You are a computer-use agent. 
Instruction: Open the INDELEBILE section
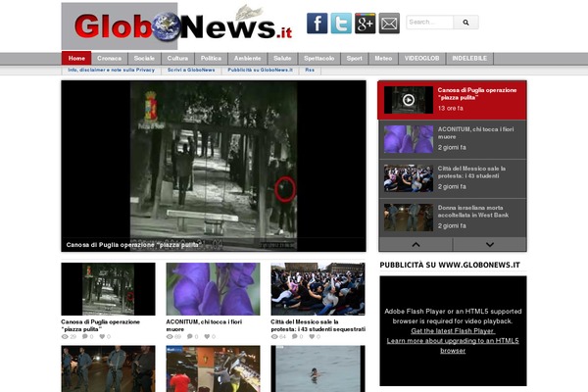pyautogui.click(x=469, y=59)
